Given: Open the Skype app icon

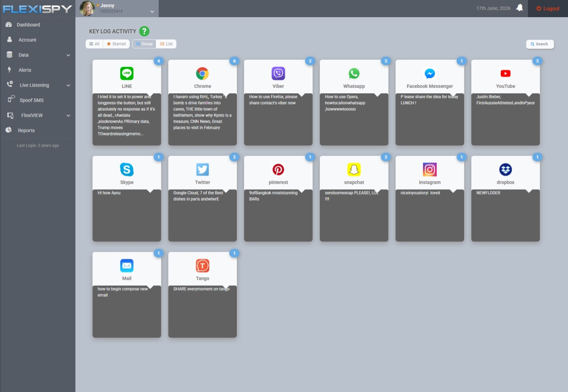Looking at the screenshot, I should (127, 170).
